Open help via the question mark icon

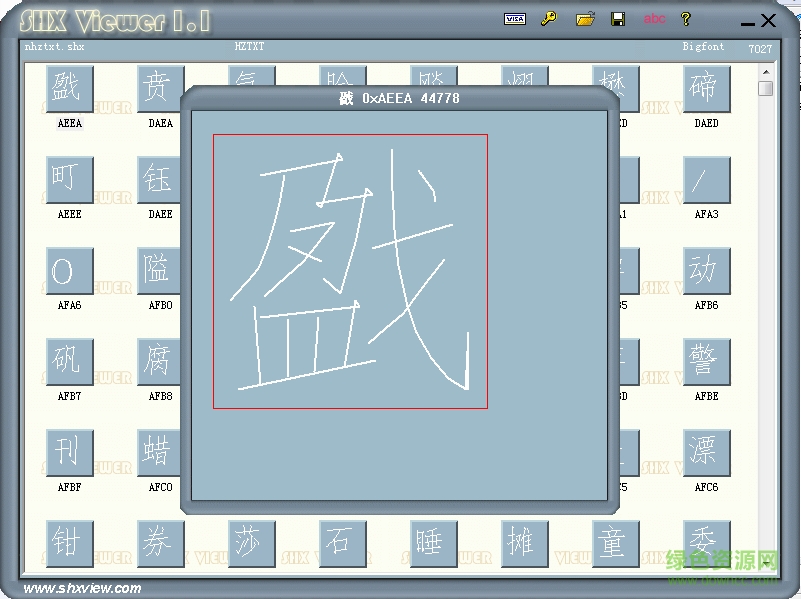(x=686, y=19)
